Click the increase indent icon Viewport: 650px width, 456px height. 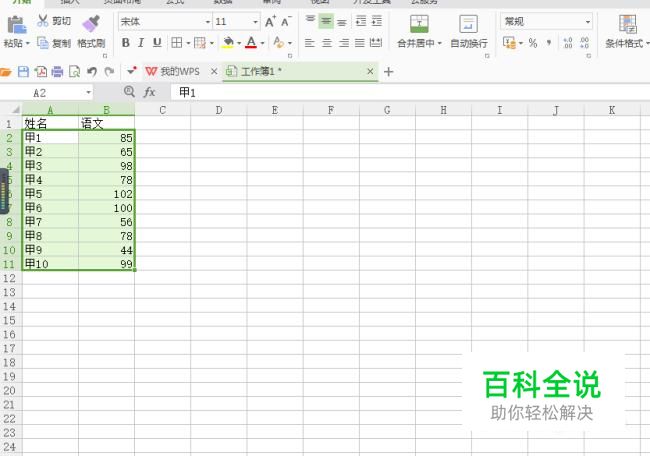376,21
